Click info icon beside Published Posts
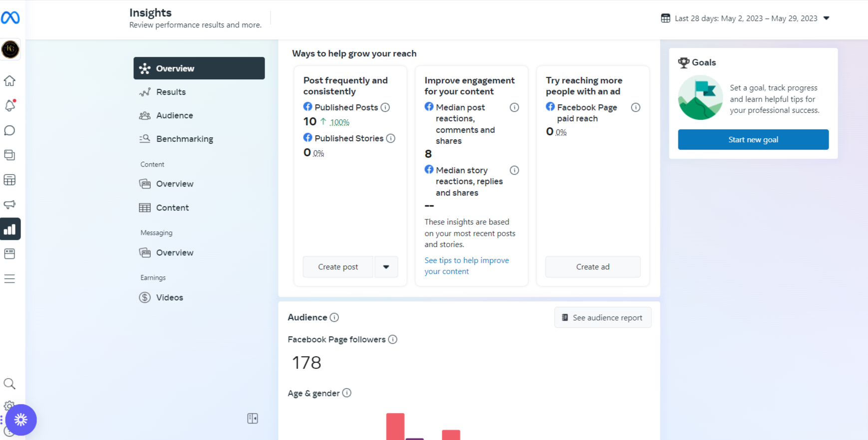The image size is (868, 440). coord(385,107)
